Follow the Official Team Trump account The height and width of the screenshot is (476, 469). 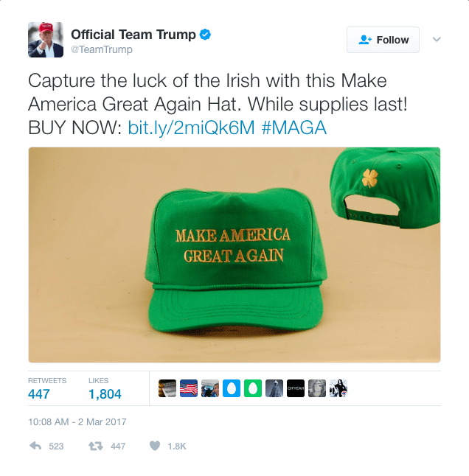383,40
